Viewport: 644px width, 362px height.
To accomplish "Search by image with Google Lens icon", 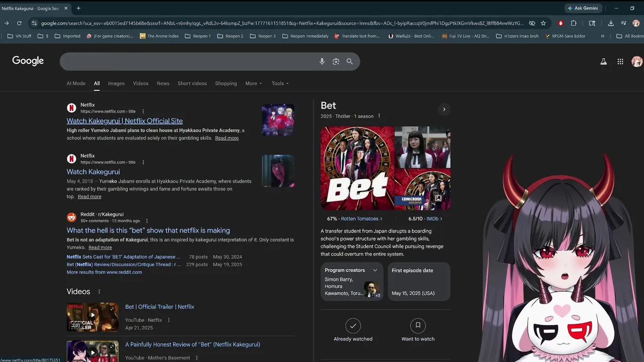I will 336,61.
